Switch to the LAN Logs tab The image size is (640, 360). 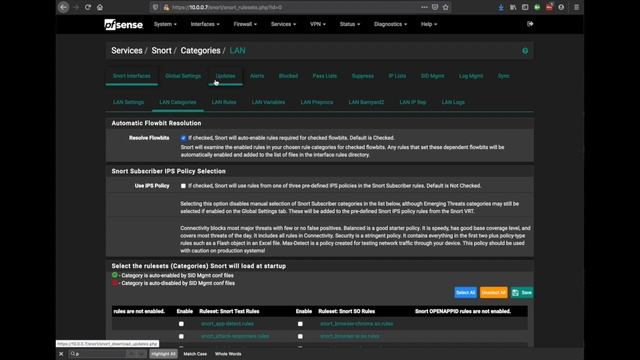(x=453, y=102)
